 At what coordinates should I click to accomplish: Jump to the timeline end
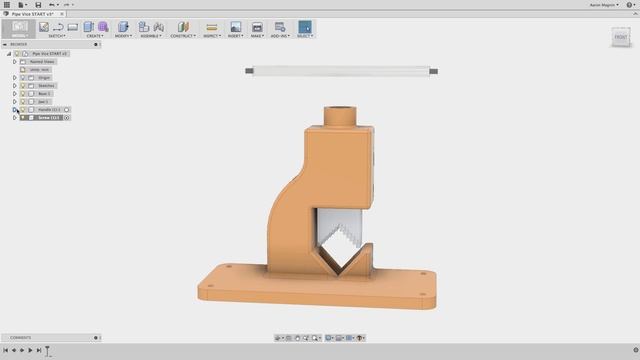pos(38,350)
